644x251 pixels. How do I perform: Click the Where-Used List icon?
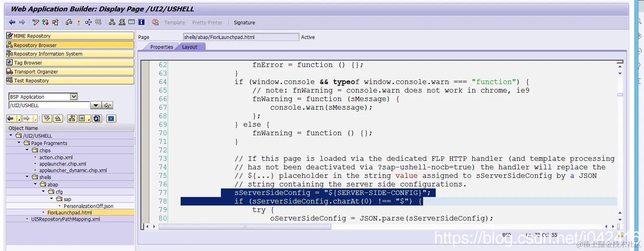(x=88, y=22)
